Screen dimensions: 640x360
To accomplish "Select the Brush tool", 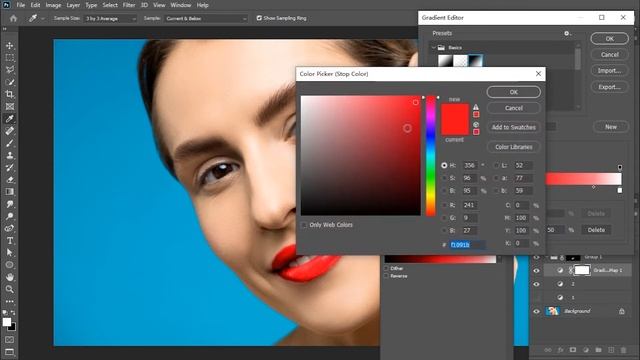I will [x=9, y=143].
